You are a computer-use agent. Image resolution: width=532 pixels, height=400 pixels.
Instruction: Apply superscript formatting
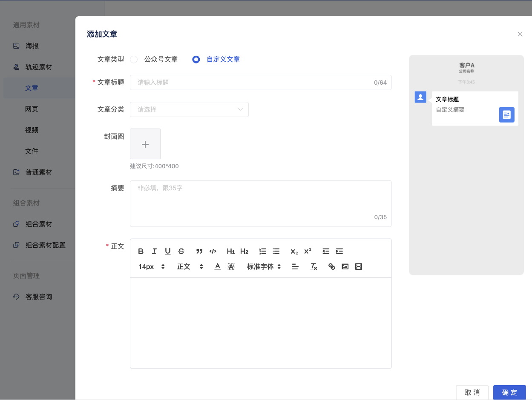(x=308, y=251)
